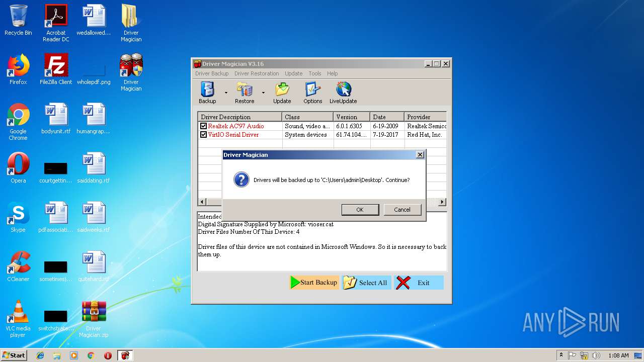Click the Backup toolbar icon
The image size is (644, 362).
(207, 93)
